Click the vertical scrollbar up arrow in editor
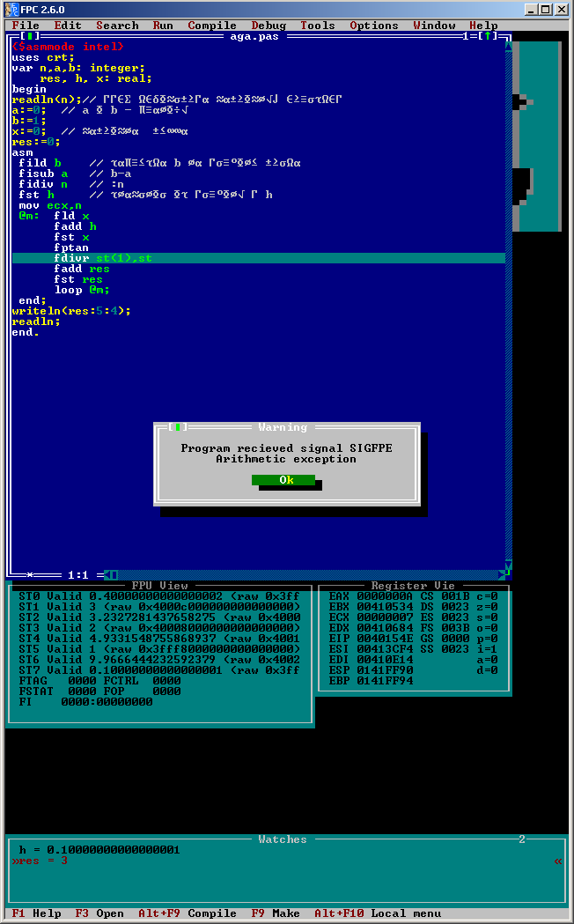 tap(509, 47)
